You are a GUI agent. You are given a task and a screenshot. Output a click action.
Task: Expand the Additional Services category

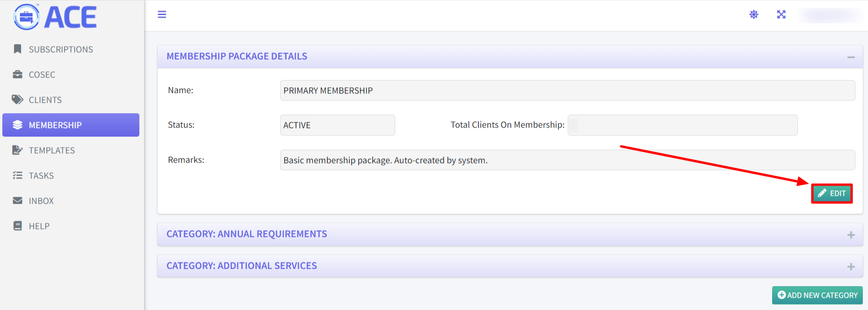[x=851, y=267]
